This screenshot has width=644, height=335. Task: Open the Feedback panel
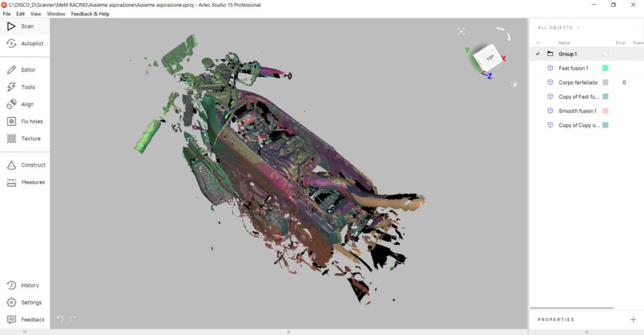pos(25,320)
